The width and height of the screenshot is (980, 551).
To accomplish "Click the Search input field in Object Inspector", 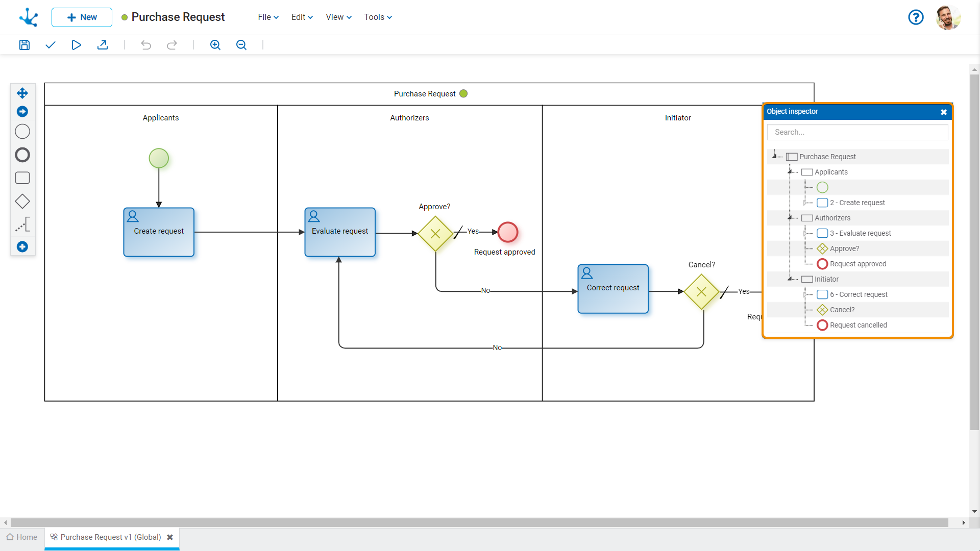I will (858, 132).
